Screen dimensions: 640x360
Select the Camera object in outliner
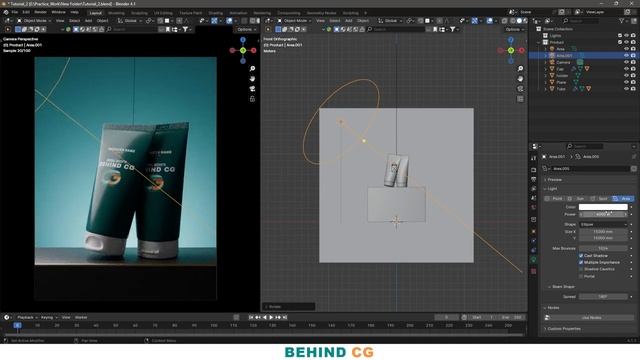tap(563, 62)
